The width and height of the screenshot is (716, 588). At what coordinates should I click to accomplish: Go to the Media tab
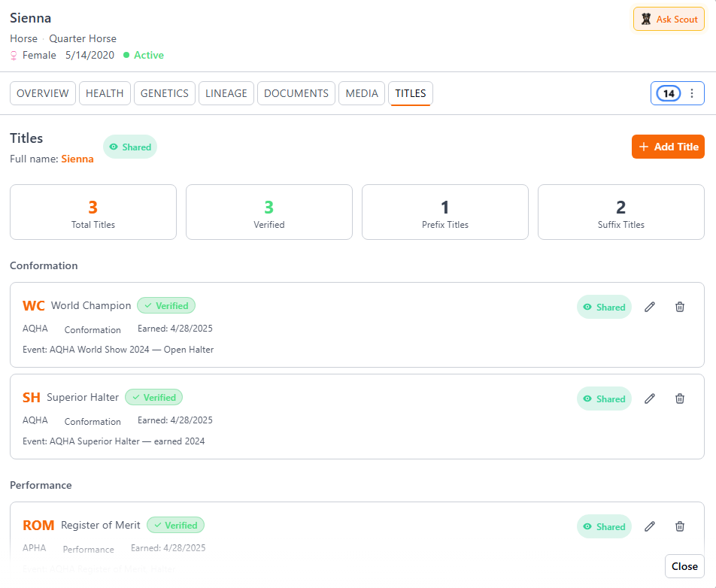coord(362,93)
